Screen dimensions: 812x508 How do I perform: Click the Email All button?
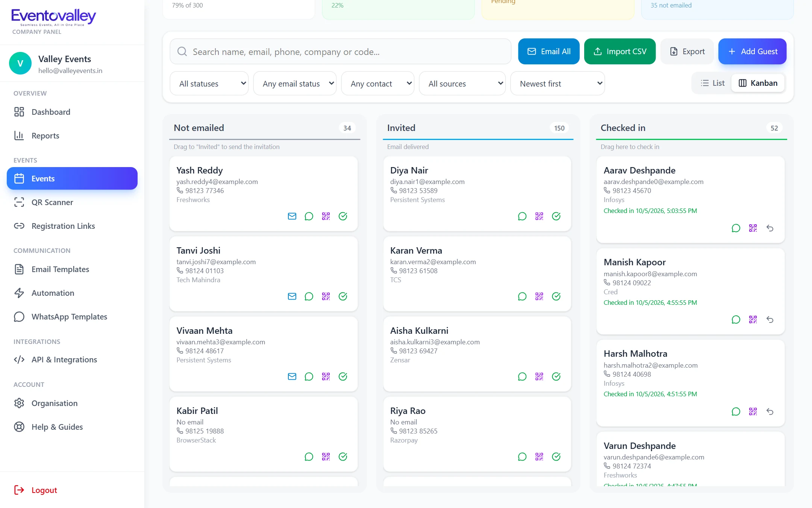click(x=548, y=51)
